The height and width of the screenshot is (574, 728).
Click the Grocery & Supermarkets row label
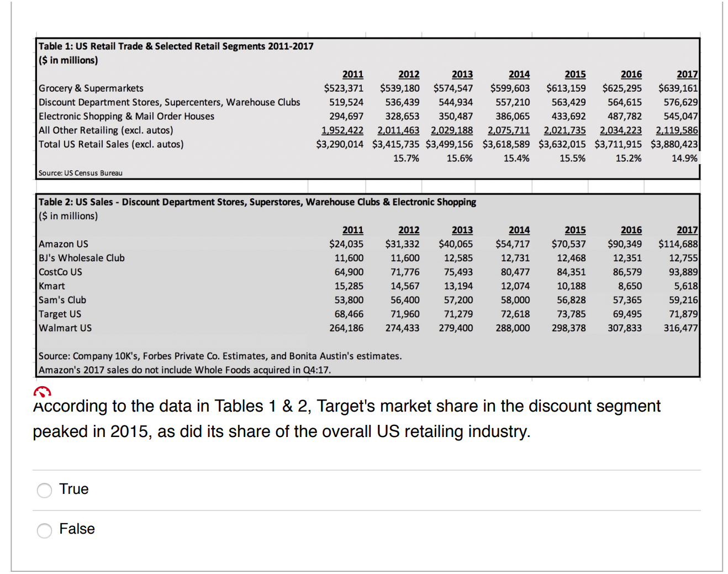pos(90,88)
